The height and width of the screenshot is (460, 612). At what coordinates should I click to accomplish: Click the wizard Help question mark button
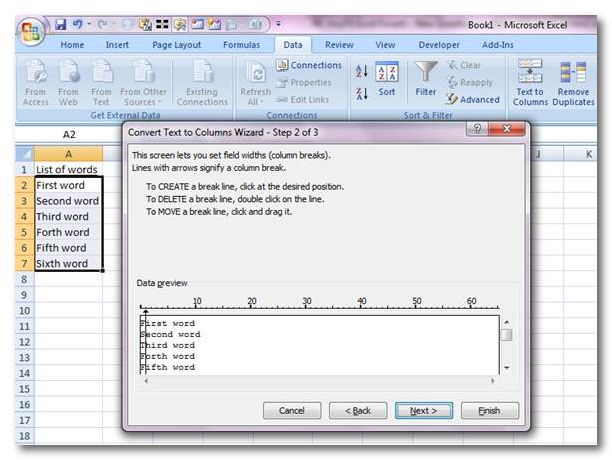[477, 131]
